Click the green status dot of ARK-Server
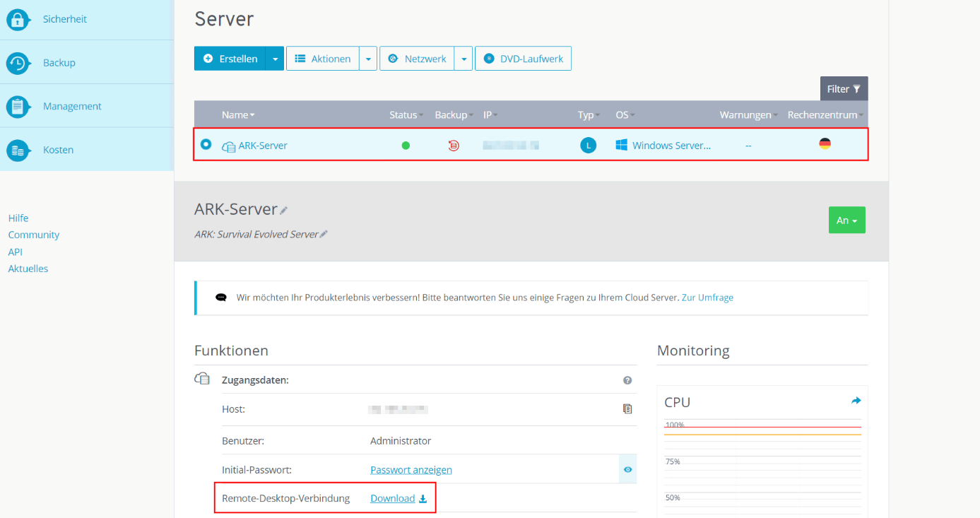The image size is (980, 518). (406, 146)
